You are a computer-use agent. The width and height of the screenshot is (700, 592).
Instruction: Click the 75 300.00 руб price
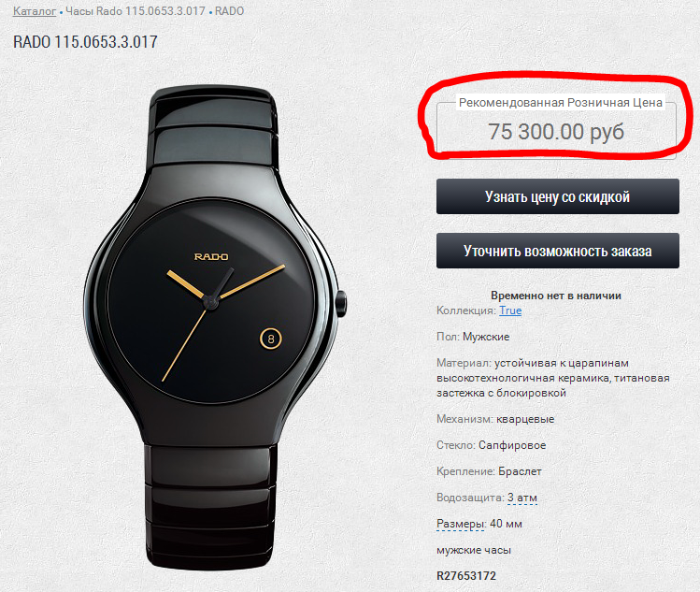click(x=556, y=132)
